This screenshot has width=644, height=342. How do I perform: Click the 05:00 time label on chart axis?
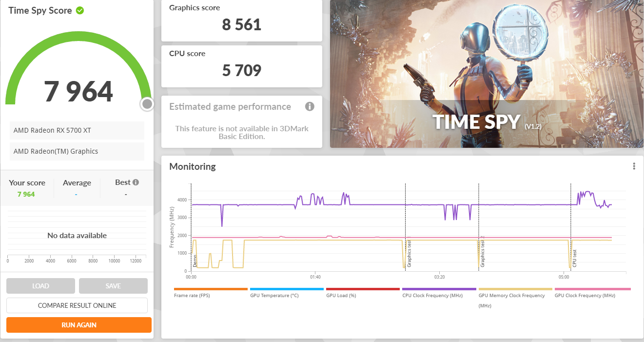564,277
